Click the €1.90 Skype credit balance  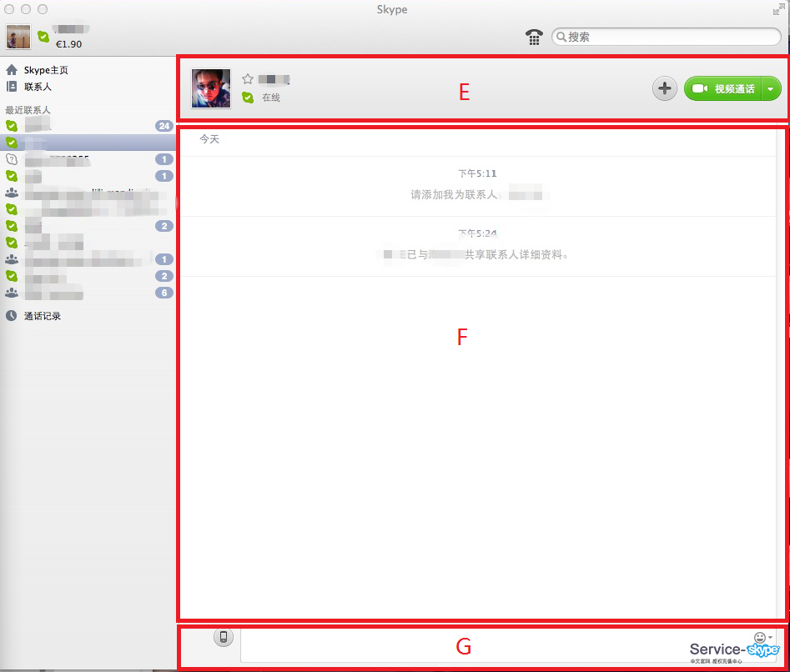pyautogui.click(x=68, y=44)
